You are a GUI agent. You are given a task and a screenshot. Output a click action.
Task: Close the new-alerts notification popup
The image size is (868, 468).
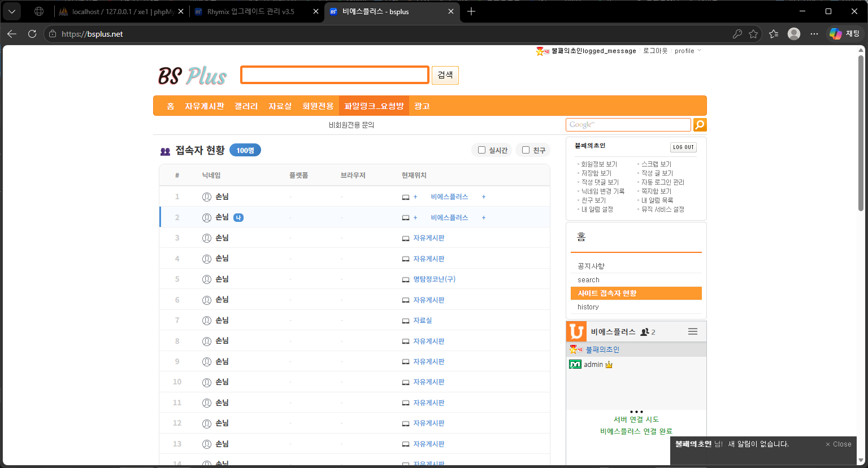838,444
